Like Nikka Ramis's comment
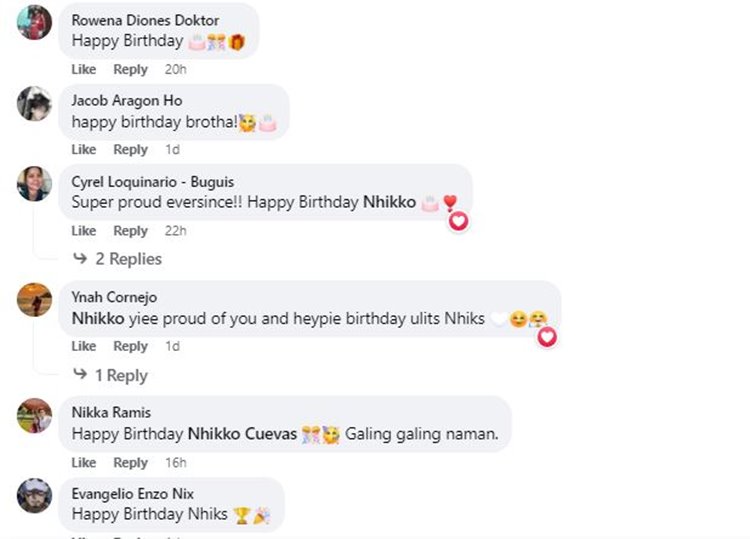The height and width of the screenshot is (539, 750). point(84,463)
